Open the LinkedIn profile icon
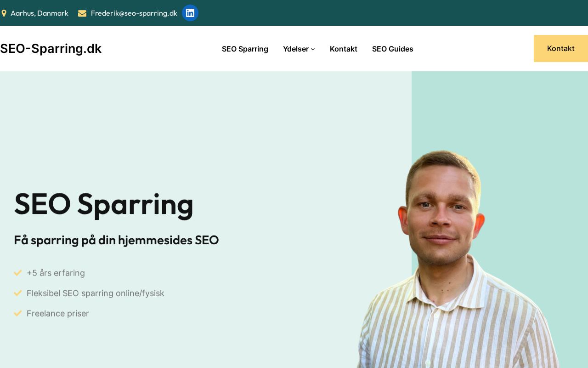This screenshot has width=588, height=368. (x=190, y=13)
